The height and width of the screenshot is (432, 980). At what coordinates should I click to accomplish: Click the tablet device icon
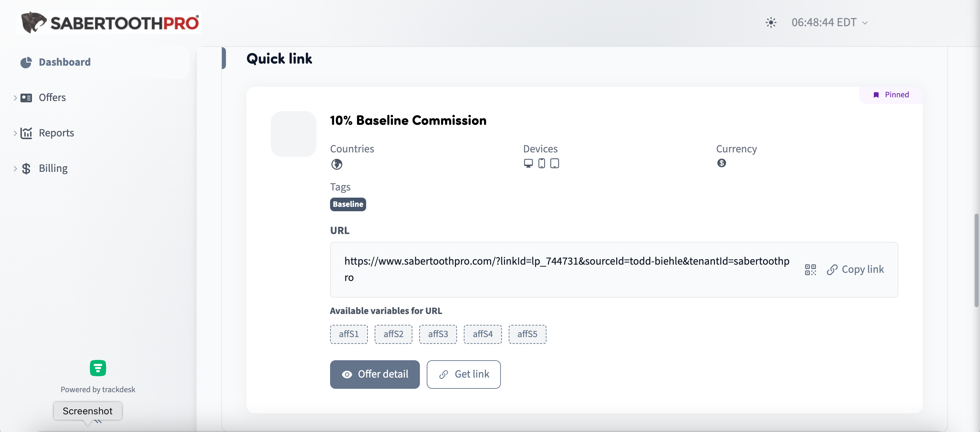tap(555, 163)
